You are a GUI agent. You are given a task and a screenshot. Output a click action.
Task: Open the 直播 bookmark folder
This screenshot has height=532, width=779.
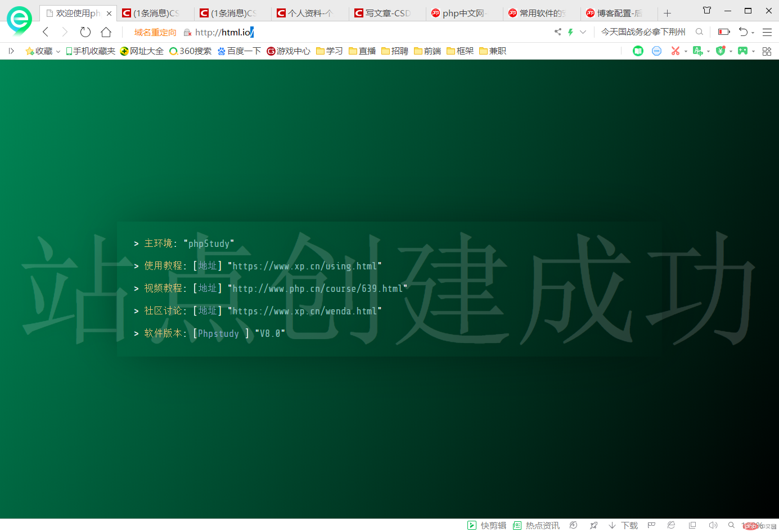pyautogui.click(x=362, y=51)
